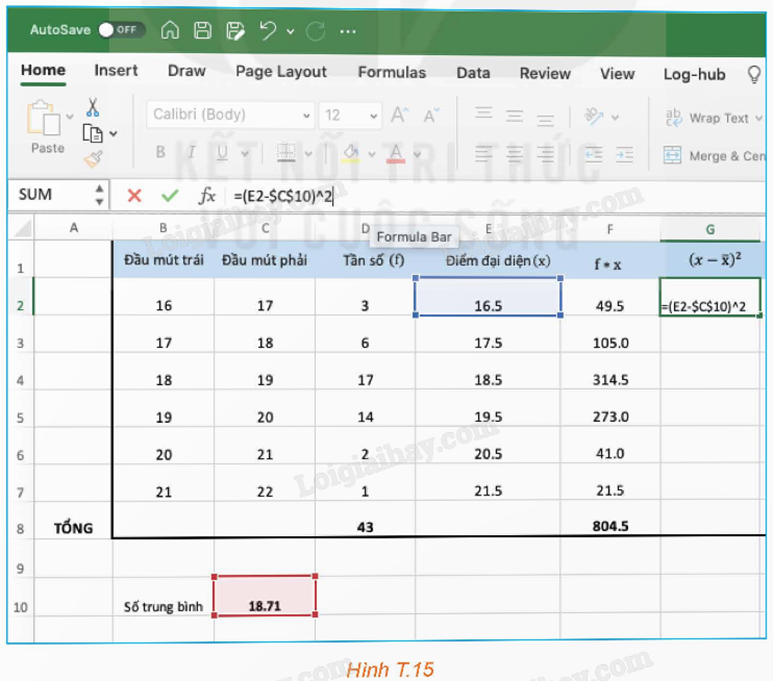Viewport: 773px width, 681px height.
Task: Click the Align Right icon
Action: [x=545, y=154]
